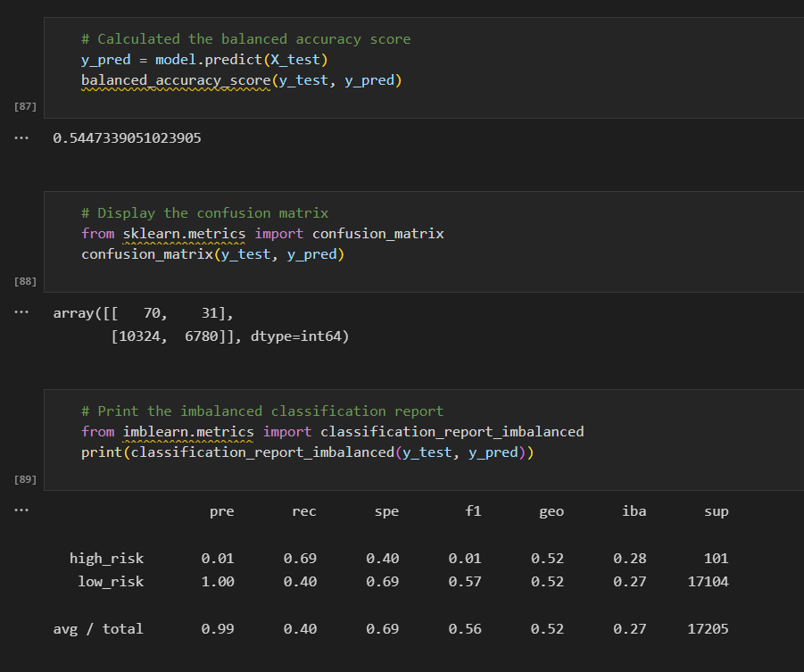Click the array value 6780 in confusion matrix
The image size is (804, 672).
202,336
